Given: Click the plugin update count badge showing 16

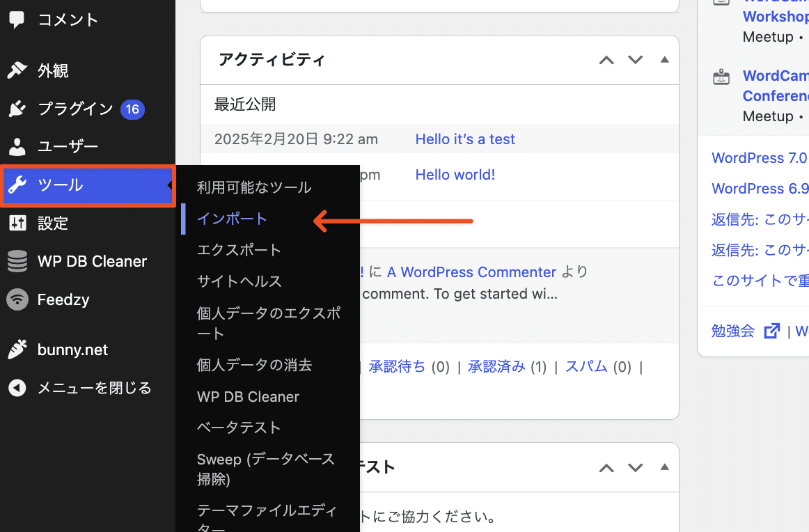Looking at the screenshot, I should [132, 109].
